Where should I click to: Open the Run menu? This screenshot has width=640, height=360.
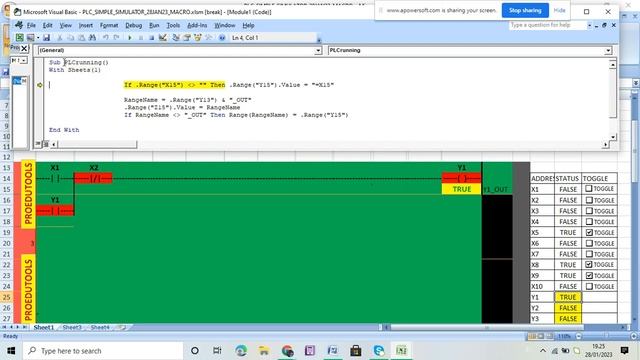(154, 25)
